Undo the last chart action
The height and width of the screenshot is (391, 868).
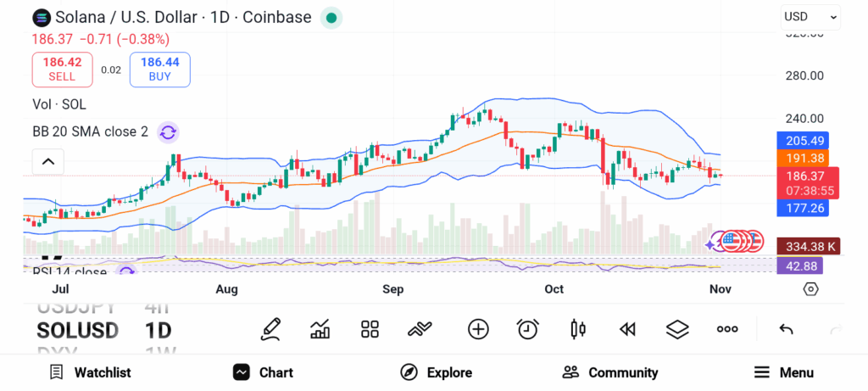786,329
